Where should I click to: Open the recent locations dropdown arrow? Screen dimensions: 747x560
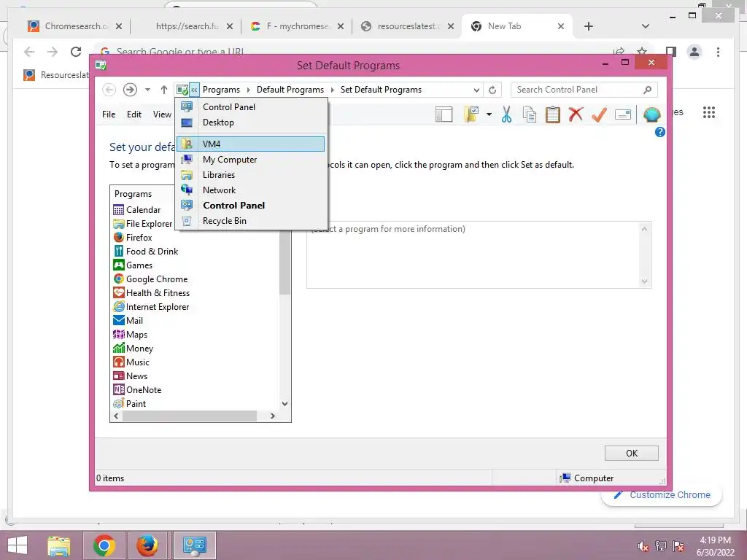[147, 90]
